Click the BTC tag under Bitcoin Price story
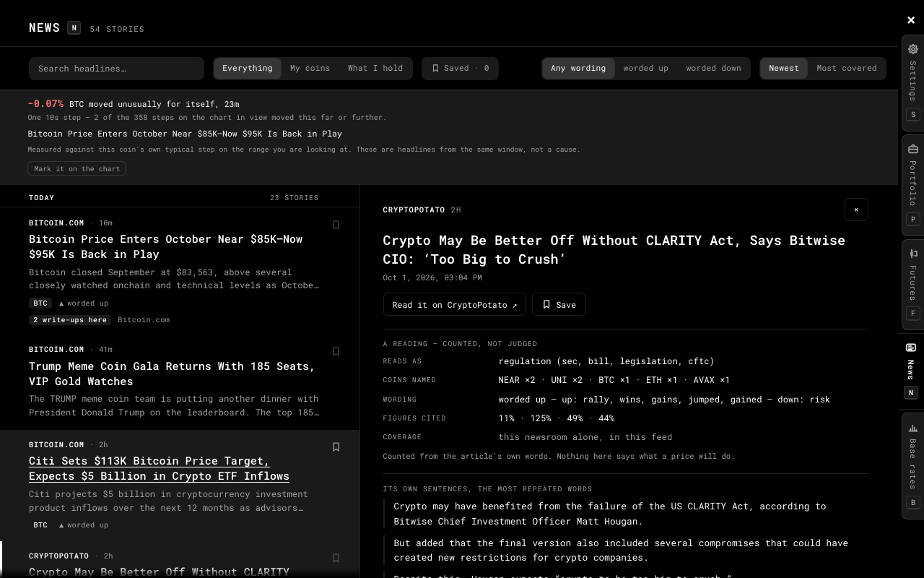The image size is (924, 578). (x=40, y=303)
